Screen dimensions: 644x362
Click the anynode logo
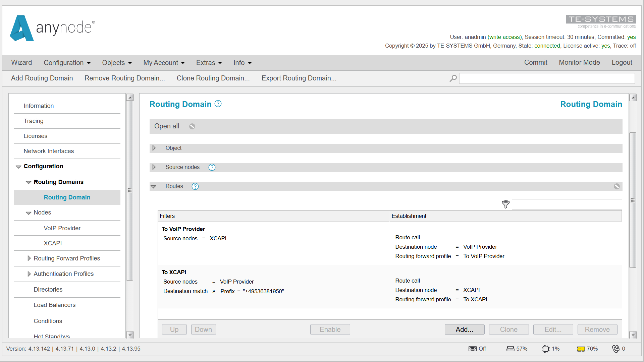coord(52,28)
